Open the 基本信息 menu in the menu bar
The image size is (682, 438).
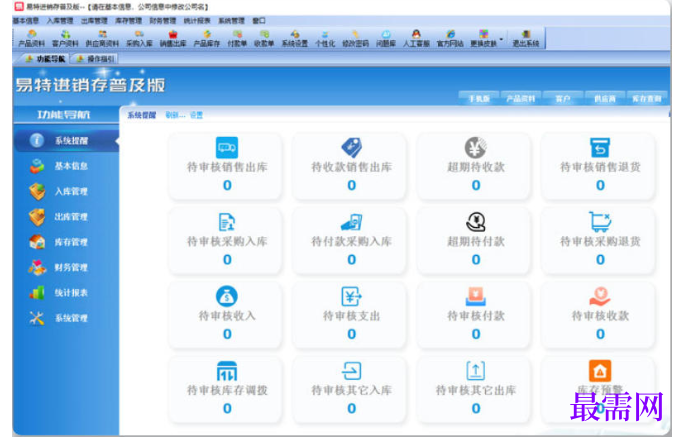(x=26, y=20)
